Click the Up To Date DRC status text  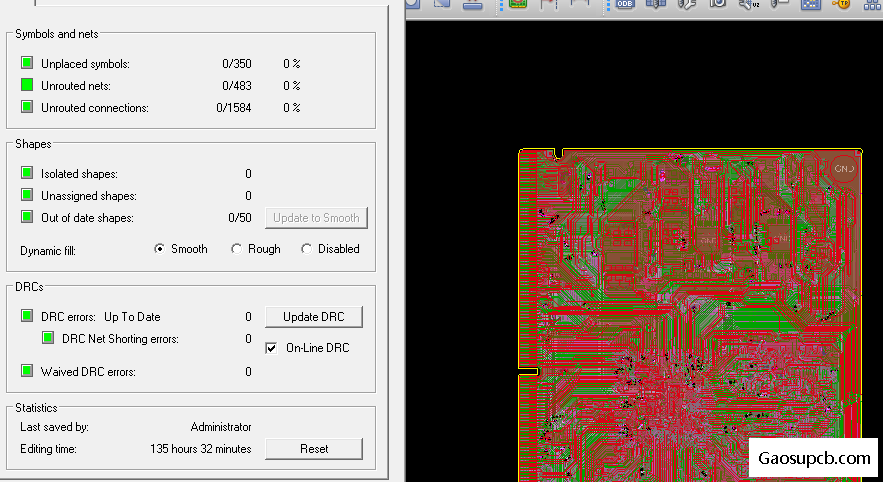click(x=132, y=317)
